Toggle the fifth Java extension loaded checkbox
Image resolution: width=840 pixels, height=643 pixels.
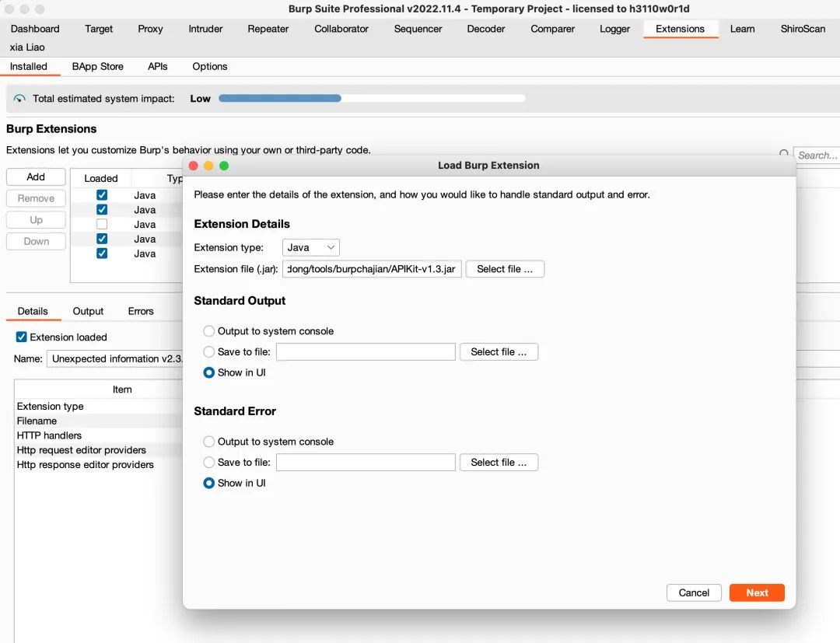pos(102,253)
